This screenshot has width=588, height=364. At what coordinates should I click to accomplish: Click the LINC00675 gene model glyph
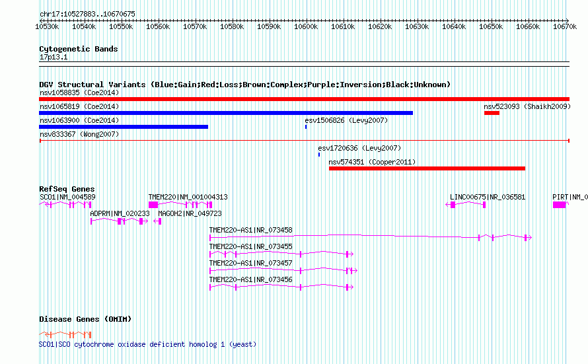465,204
